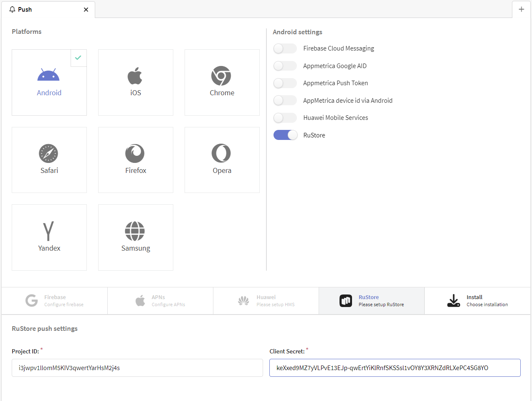Select the Yandex platform icon
Image resolution: width=532 pixels, height=401 pixels.
48,231
